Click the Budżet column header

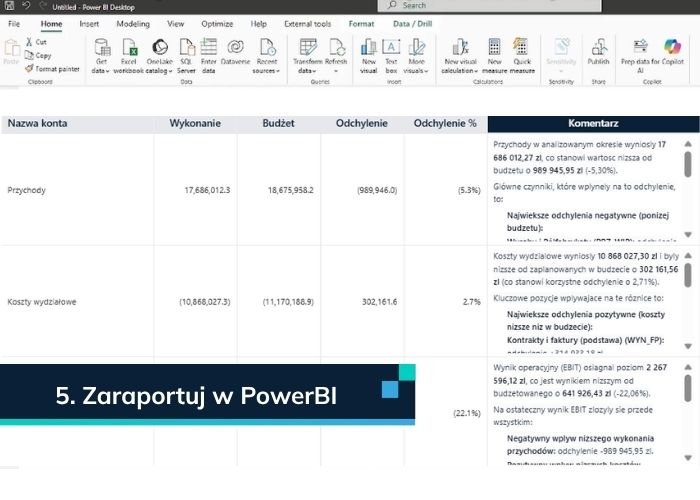(278, 124)
